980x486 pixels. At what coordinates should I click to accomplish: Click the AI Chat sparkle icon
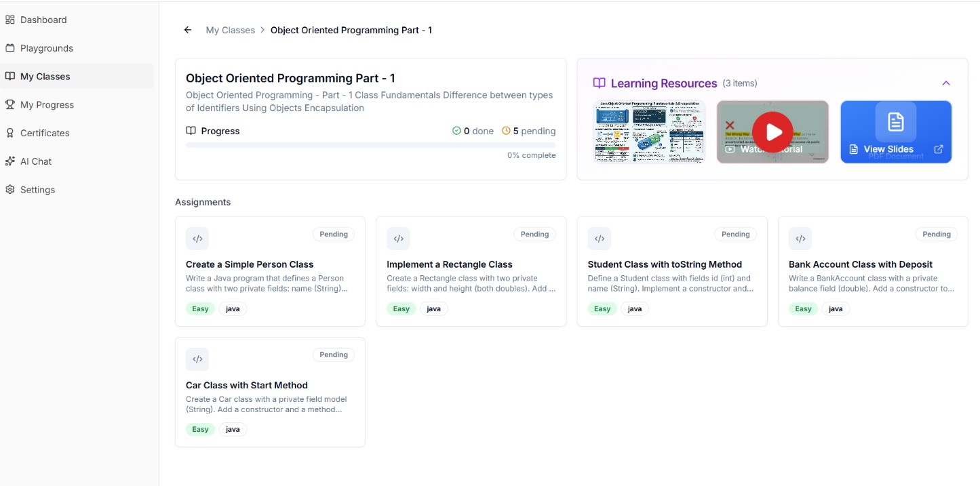pyautogui.click(x=10, y=161)
